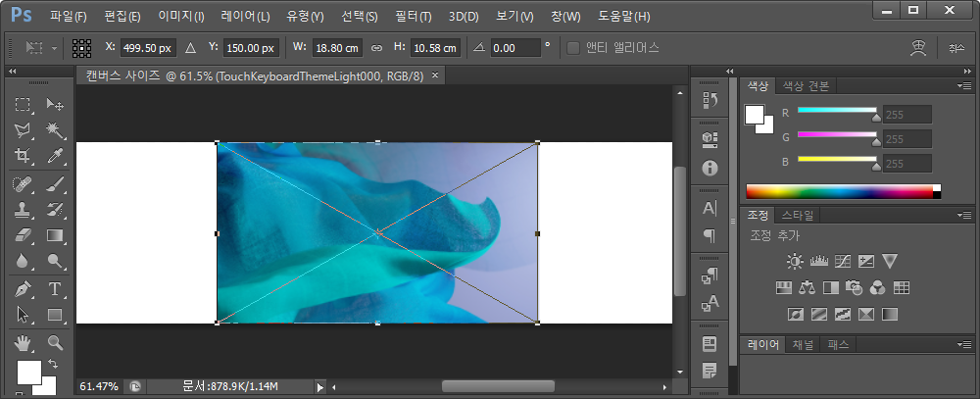Image resolution: width=980 pixels, height=399 pixels.
Task: Open the Layers panel flyout menu
Action: click(x=963, y=345)
